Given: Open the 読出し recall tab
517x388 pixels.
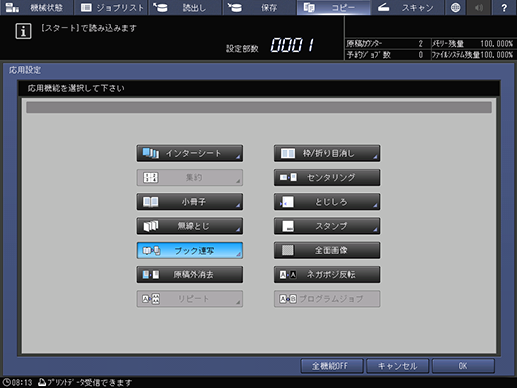Looking at the screenshot, I should click(185, 8).
